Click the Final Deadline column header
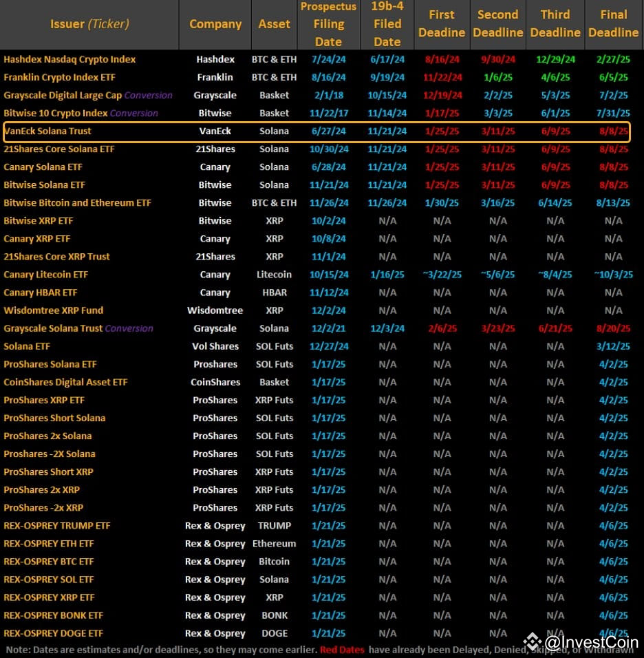The width and height of the screenshot is (644, 658). coord(613,24)
